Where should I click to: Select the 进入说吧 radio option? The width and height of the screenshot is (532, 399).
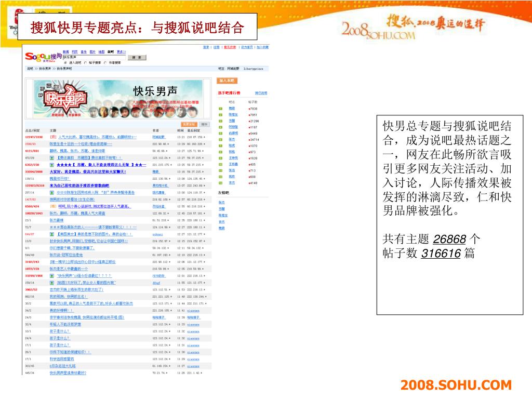point(65,63)
